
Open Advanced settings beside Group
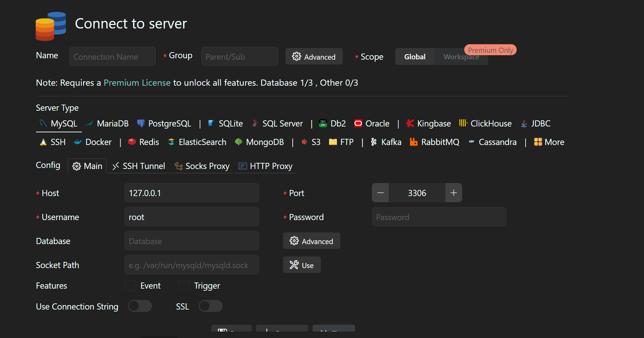pyautogui.click(x=314, y=57)
